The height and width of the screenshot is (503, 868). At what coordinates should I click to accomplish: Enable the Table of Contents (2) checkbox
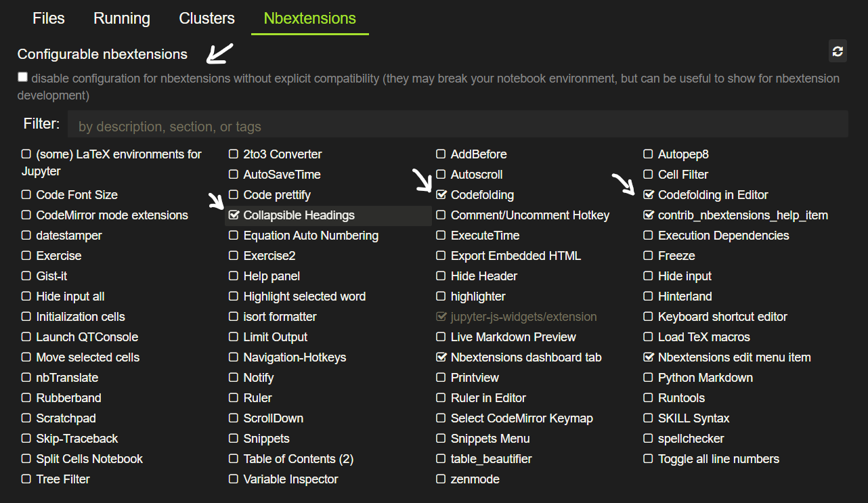click(x=234, y=459)
